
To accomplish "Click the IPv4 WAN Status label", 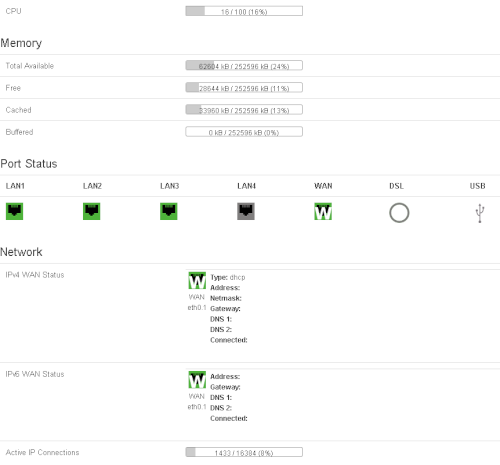I will [x=35, y=275].
